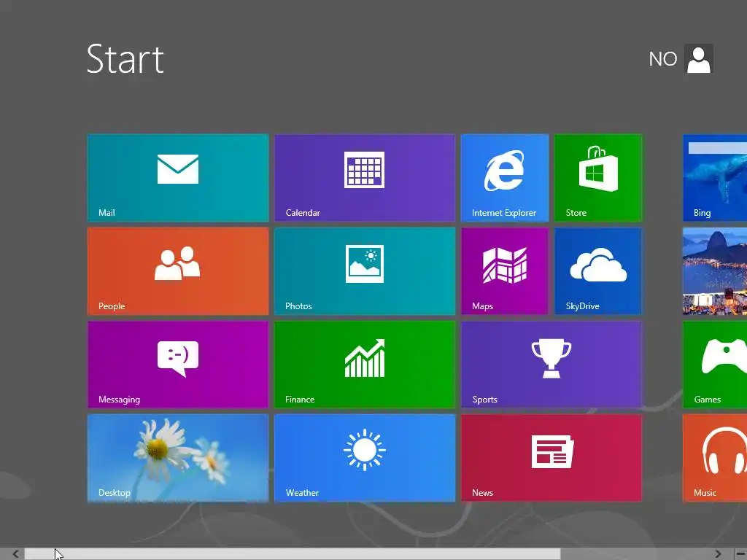Open the Sports tile

[551, 365]
